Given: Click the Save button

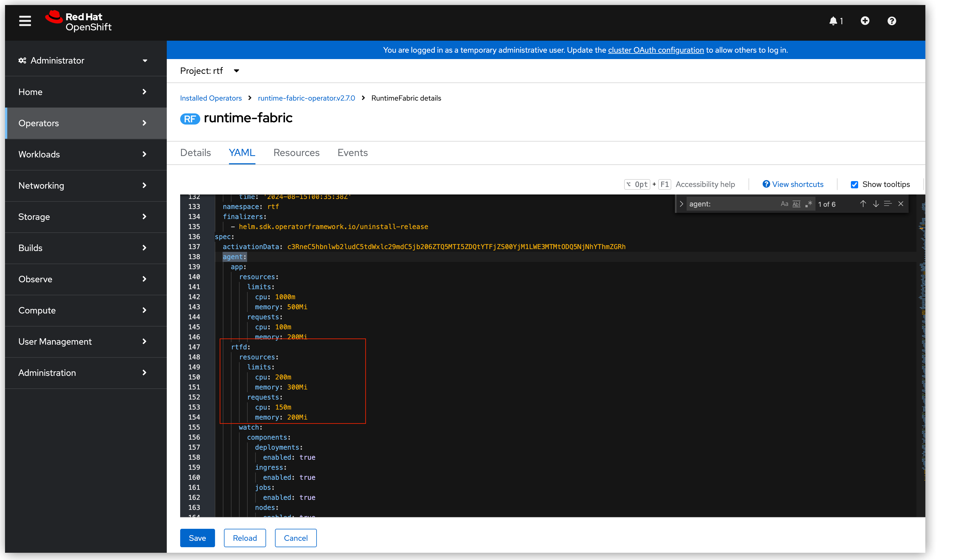Looking at the screenshot, I should 197,537.
